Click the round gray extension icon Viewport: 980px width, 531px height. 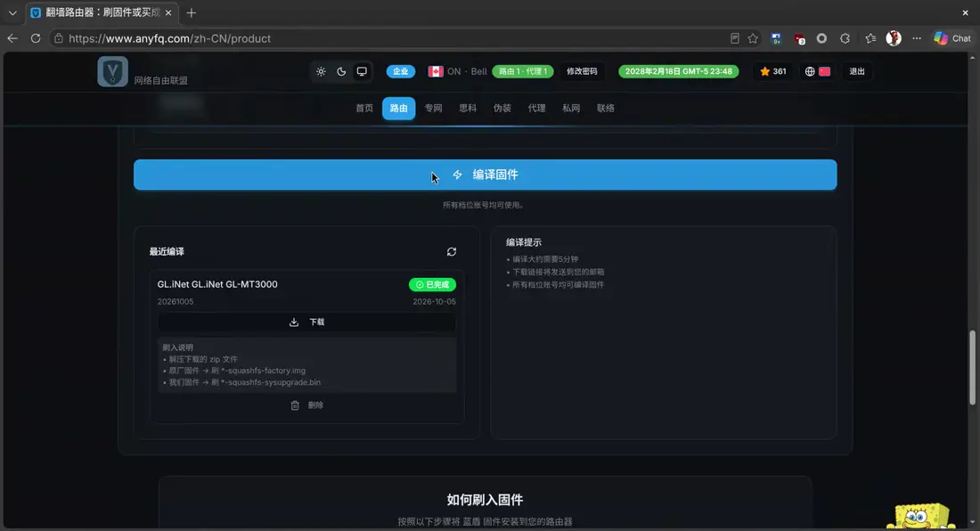click(x=822, y=38)
